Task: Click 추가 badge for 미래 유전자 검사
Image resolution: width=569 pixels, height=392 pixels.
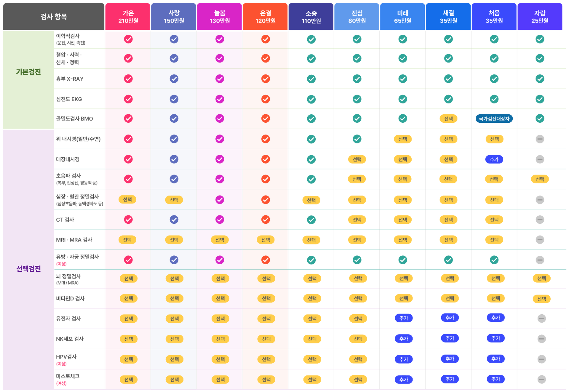Action: [x=404, y=318]
